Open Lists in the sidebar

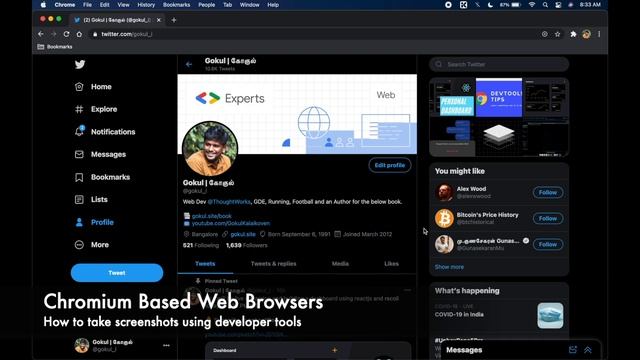pyautogui.click(x=91, y=199)
